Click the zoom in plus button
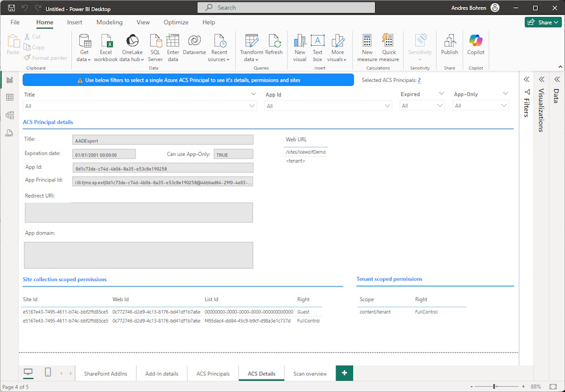 point(523,386)
